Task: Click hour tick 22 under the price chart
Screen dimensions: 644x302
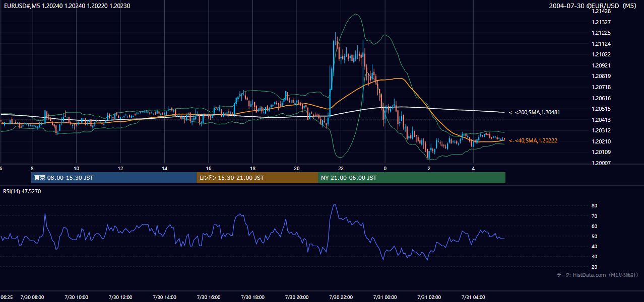Action: click(341, 168)
